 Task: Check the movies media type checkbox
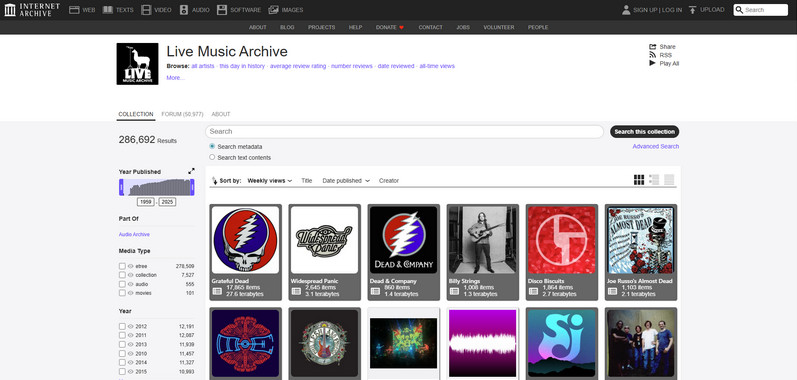point(122,293)
